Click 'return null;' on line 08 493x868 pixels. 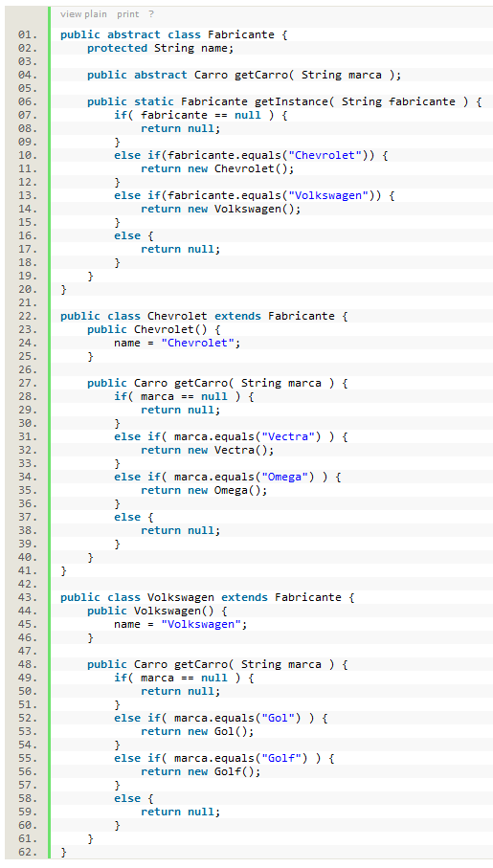(x=181, y=128)
